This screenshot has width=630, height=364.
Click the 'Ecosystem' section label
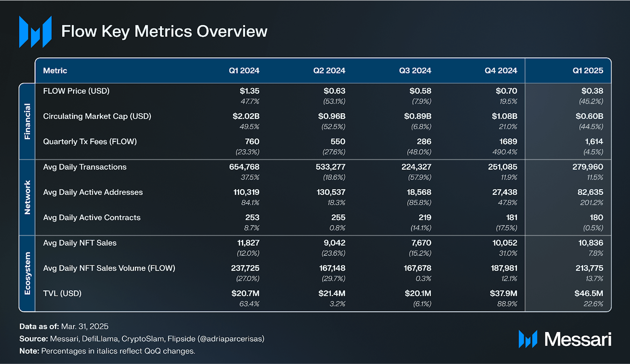(x=27, y=273)
